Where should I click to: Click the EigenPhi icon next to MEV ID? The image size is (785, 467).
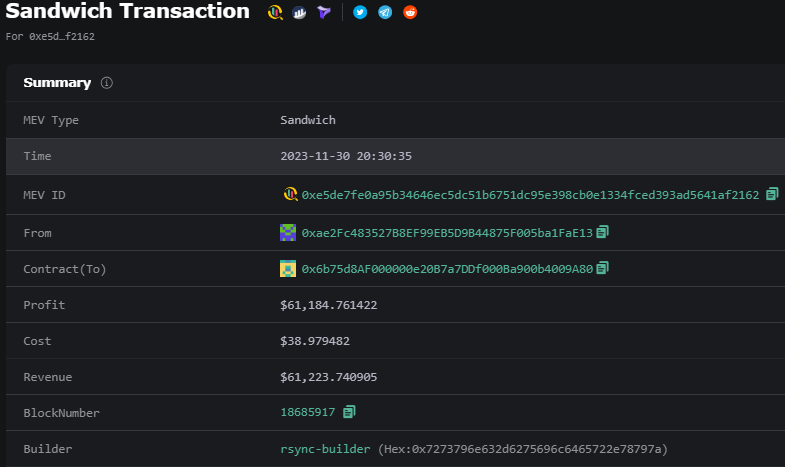tap(290, 194)
